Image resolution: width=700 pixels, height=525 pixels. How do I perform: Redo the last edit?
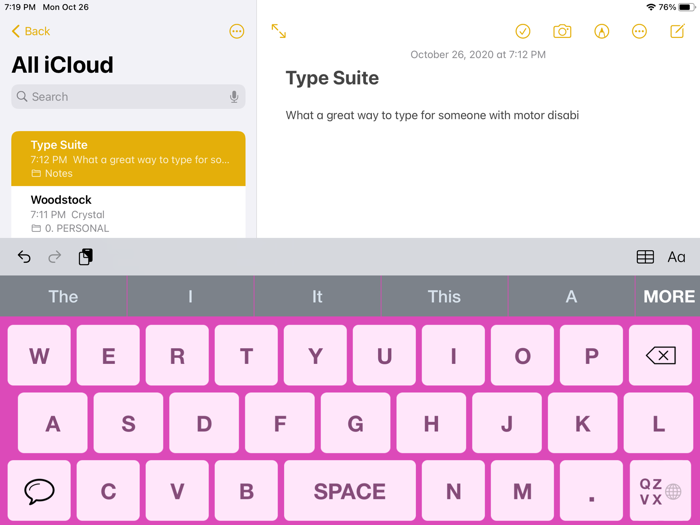pyautogui.click(x=54, y=257)
